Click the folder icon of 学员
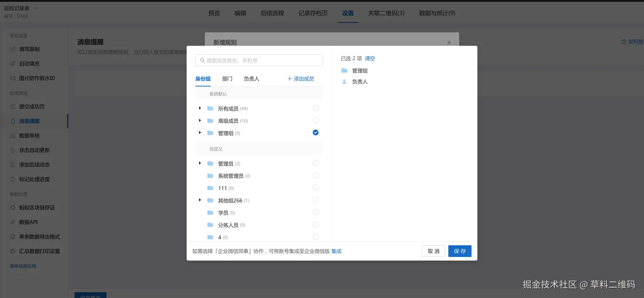The image size is (644, 298). click(x=210, y=213)
